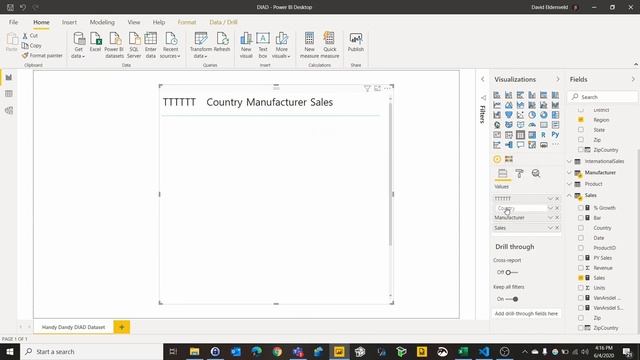Publish the report
Viewport: 640px width, 360px height.
pos(356,42)
